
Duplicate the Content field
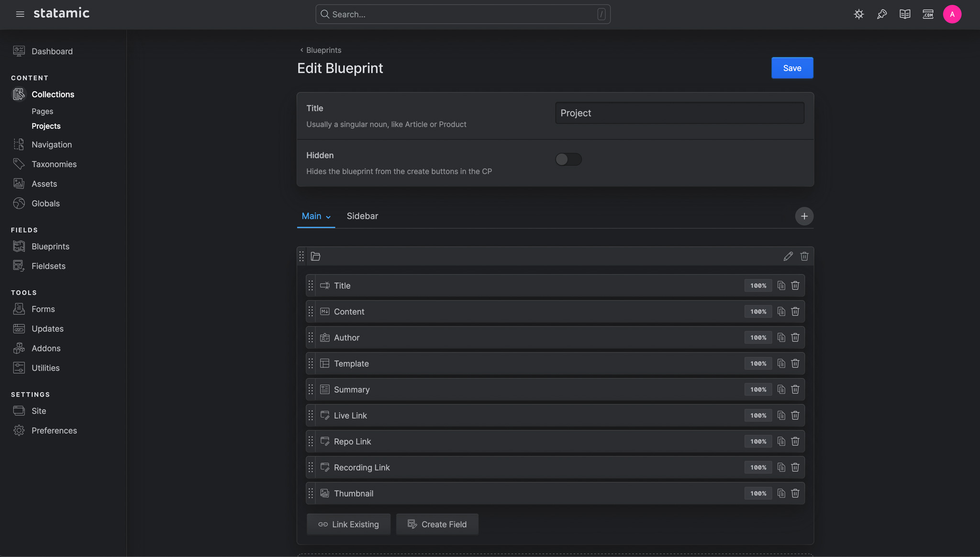coord(781,311)
